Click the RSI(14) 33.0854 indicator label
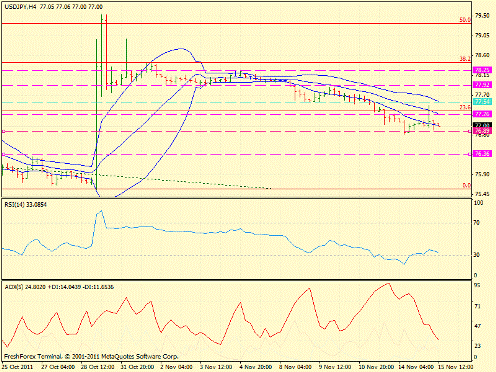Screen dimensions: 496x372 click(25, 205)
